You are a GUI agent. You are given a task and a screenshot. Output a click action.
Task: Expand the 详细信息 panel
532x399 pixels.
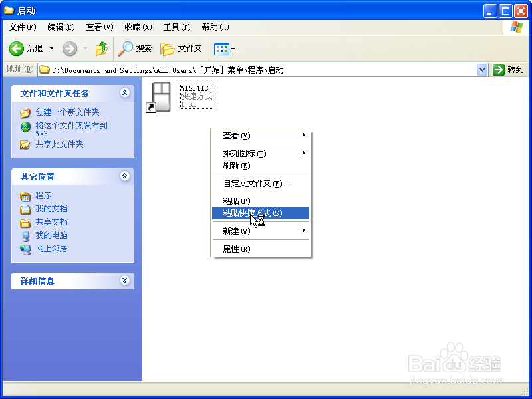(x=125, y=281)
